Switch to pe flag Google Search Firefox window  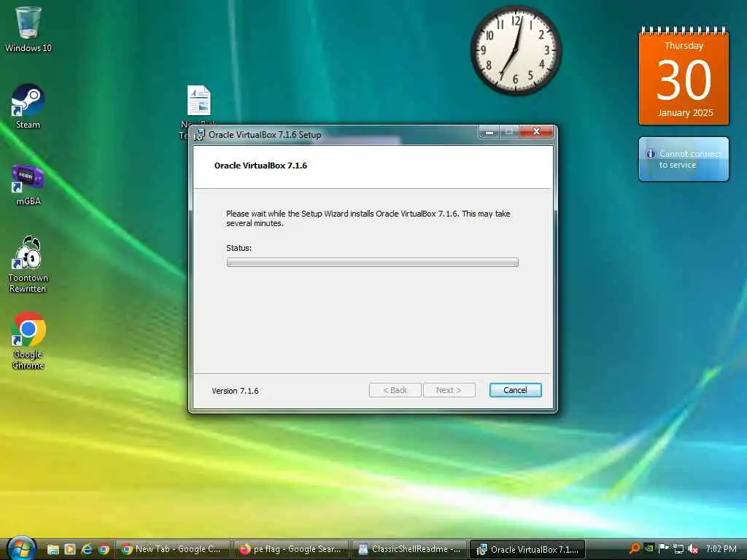point(292,549)
